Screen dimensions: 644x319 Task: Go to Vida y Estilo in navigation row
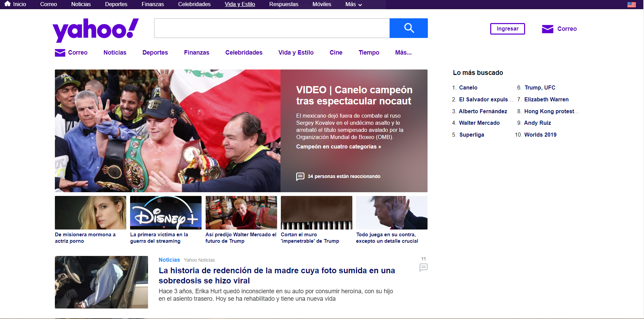point(296,53)
